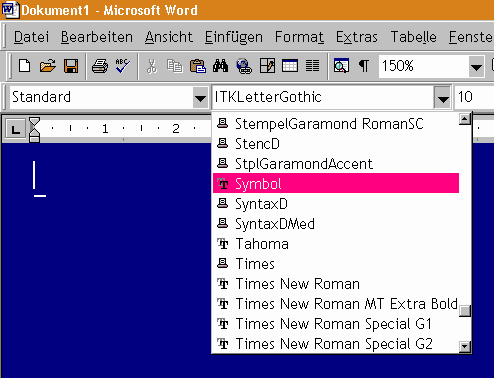Set text columns

pos(313,66)
